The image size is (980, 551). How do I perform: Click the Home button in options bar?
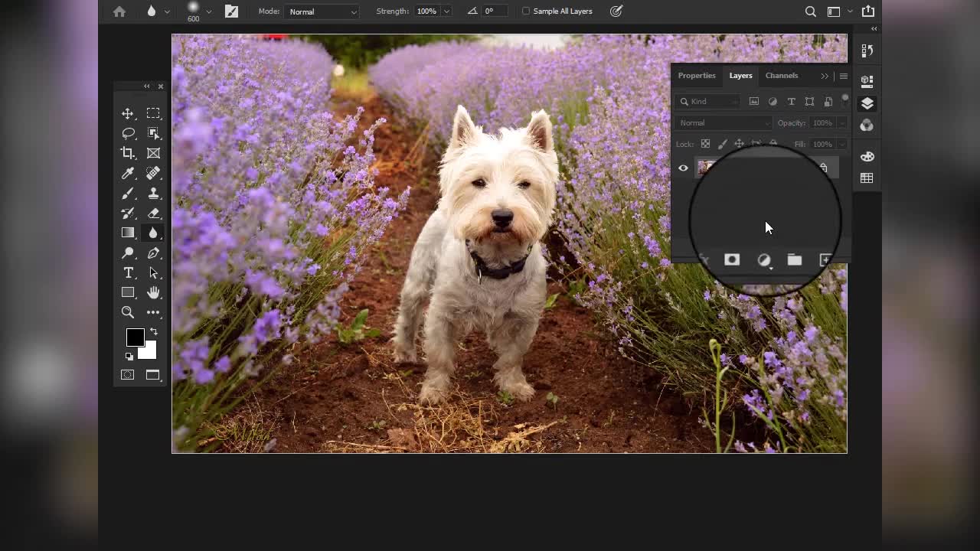click(119, 11)
